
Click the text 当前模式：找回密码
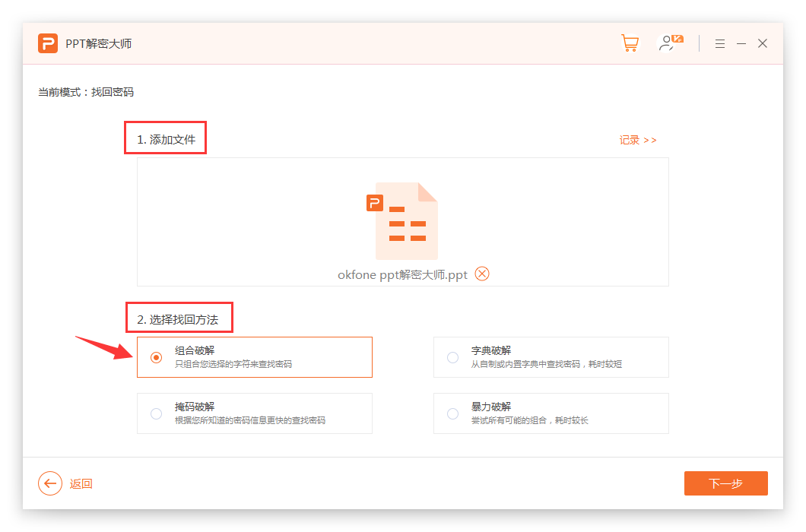pyautogui.click(x=86, y=92)
